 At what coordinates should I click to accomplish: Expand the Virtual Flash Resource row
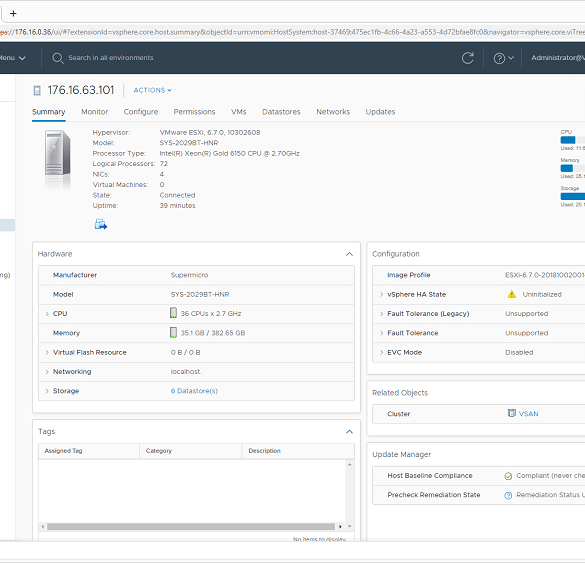pos(47,353)
